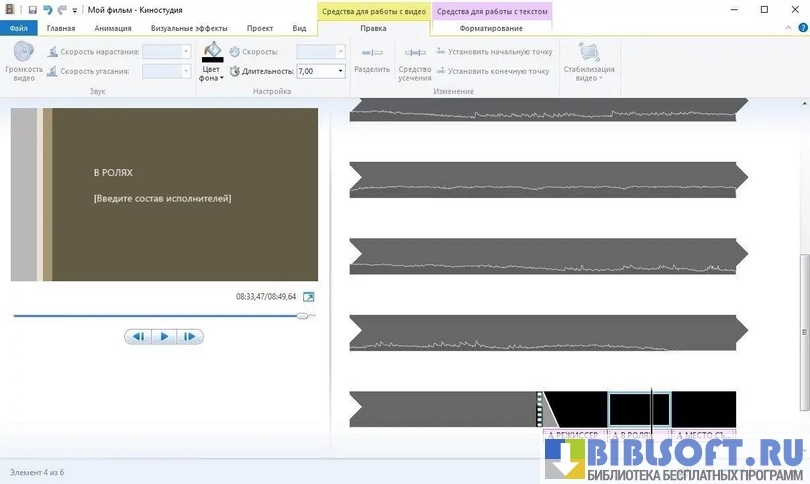
Task: Toggle full screen preview icon
Action: 308,297
